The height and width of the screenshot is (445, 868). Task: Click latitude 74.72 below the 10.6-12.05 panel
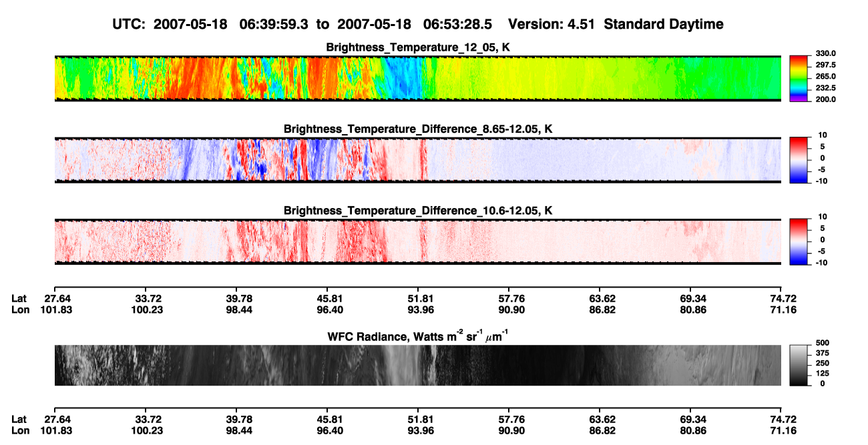coord(783,298)
